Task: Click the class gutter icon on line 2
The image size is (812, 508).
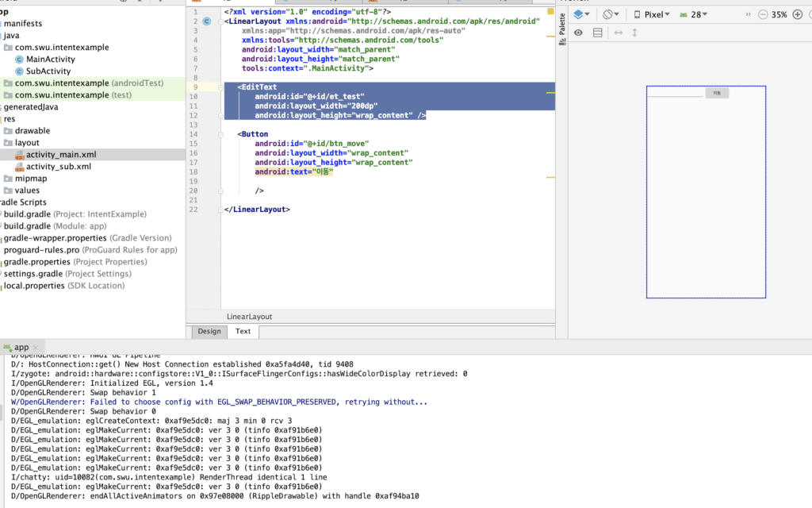Action: [207, 21]
